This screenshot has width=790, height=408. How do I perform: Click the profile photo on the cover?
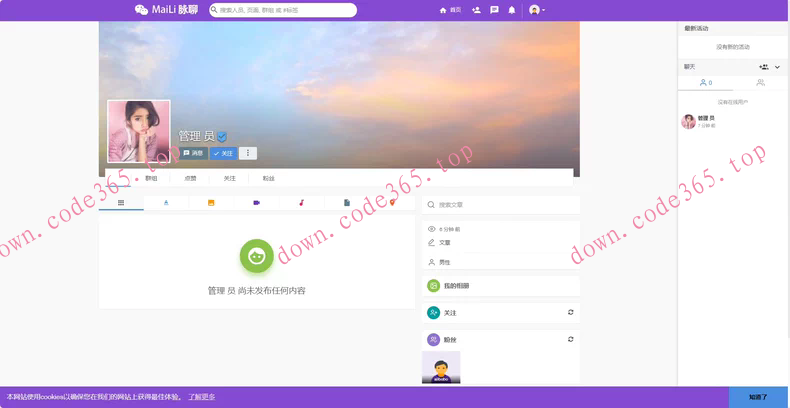click(x=139, y=131)
